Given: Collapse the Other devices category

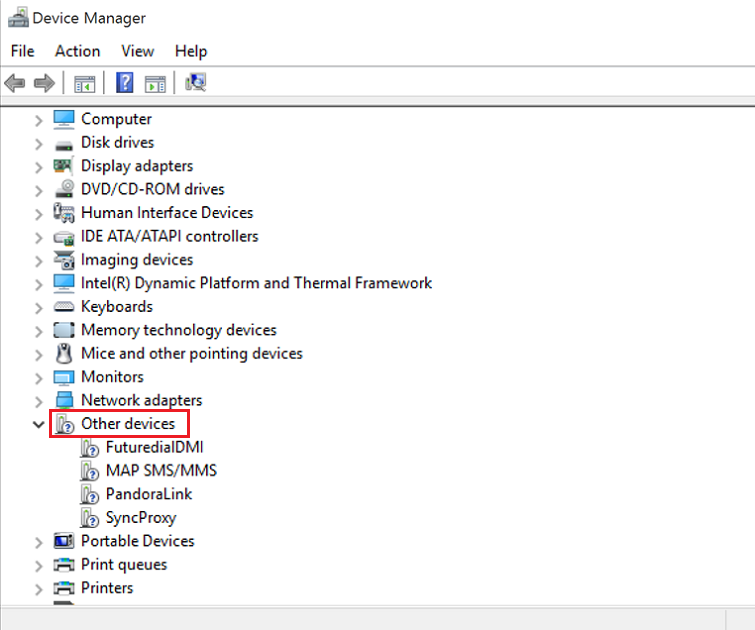Looking at the screenshot, I should tap(38, 424).
